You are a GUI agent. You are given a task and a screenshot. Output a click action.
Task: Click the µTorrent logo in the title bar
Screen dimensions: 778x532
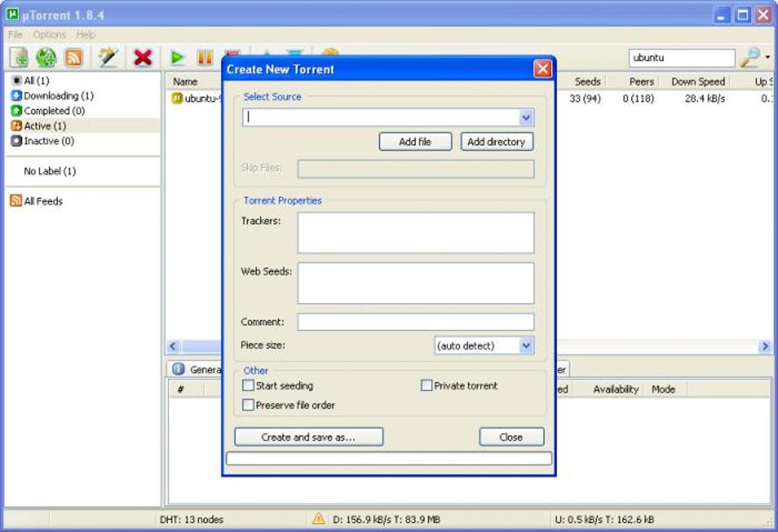12,14
